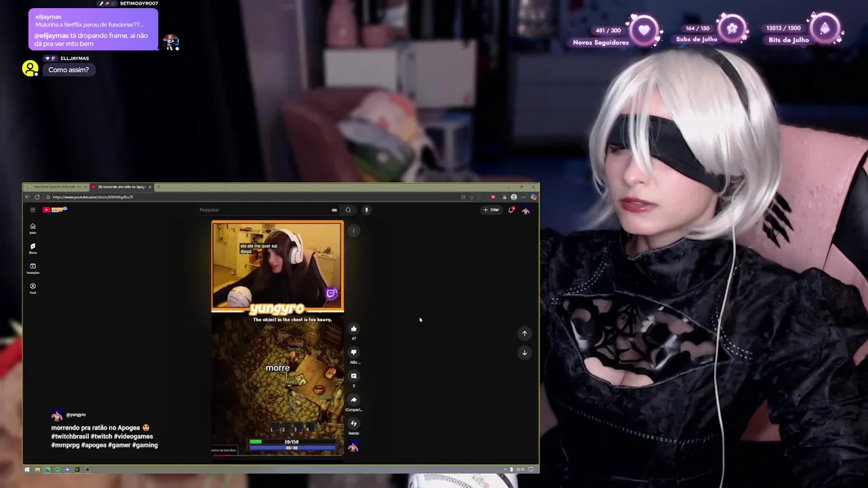Open Inscrições in the YouTube sidebar
Viewport: 868px width, 488px height.
(x=33, y=268)
